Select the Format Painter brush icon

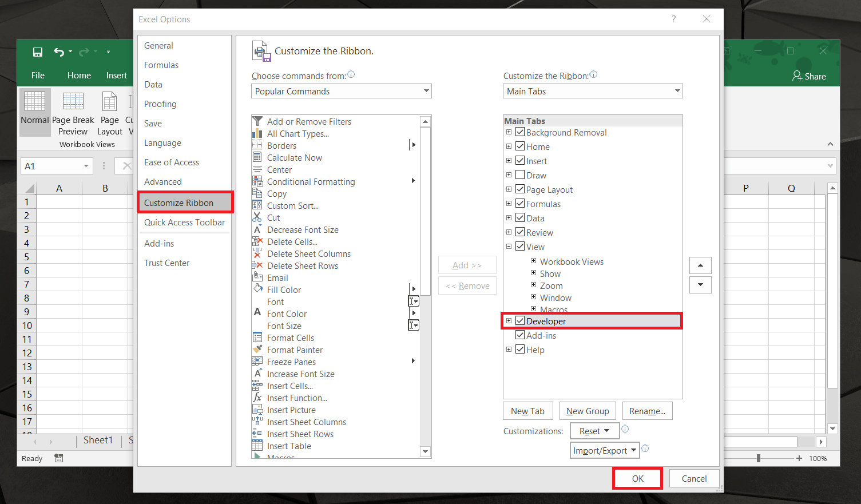pos(257,350)
